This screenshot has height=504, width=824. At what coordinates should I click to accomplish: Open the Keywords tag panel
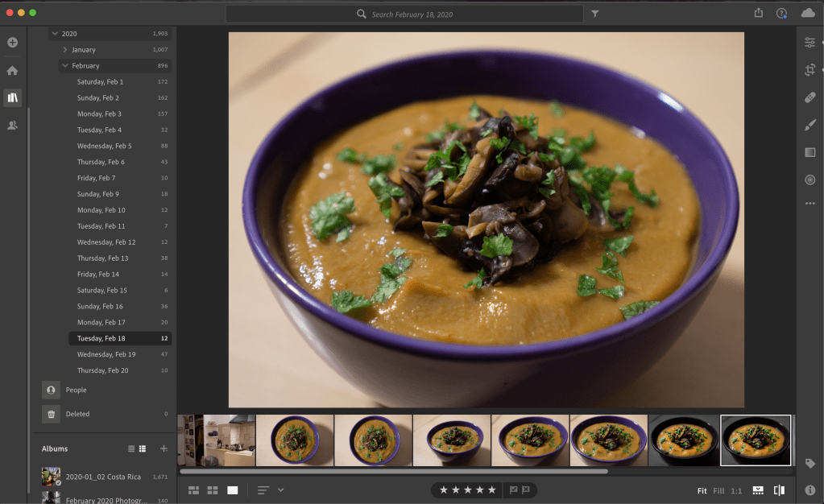pyautogui.click(x=810, y=463)
